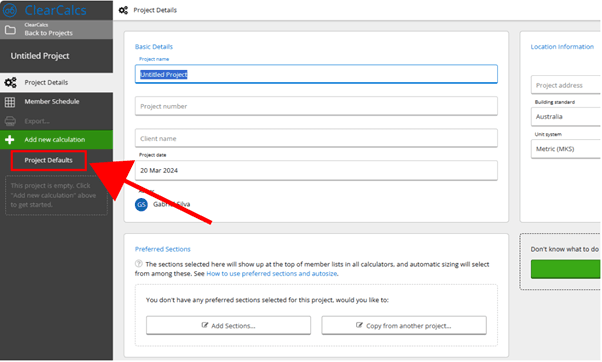
Task: Open the Unit system dropdown Metric (MKS)
Action: tap(566, 149)
